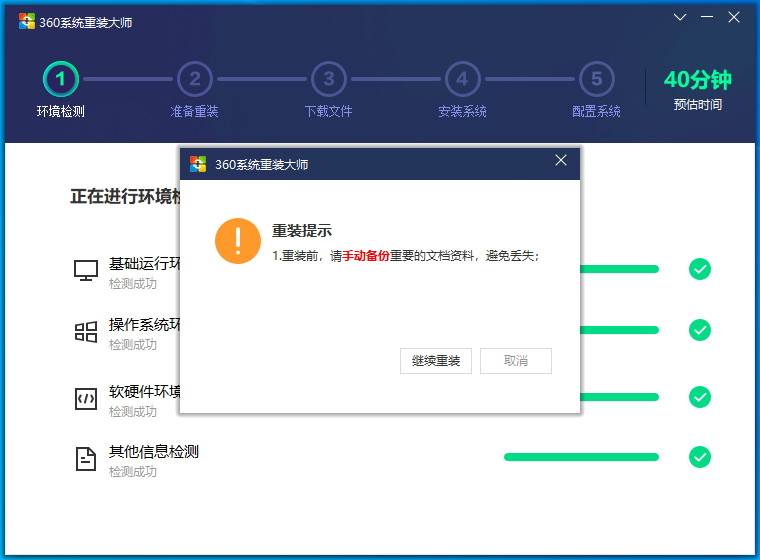Click the document icon for 其他信息检测
Screen dimensions: 760x560
point(86,458)
